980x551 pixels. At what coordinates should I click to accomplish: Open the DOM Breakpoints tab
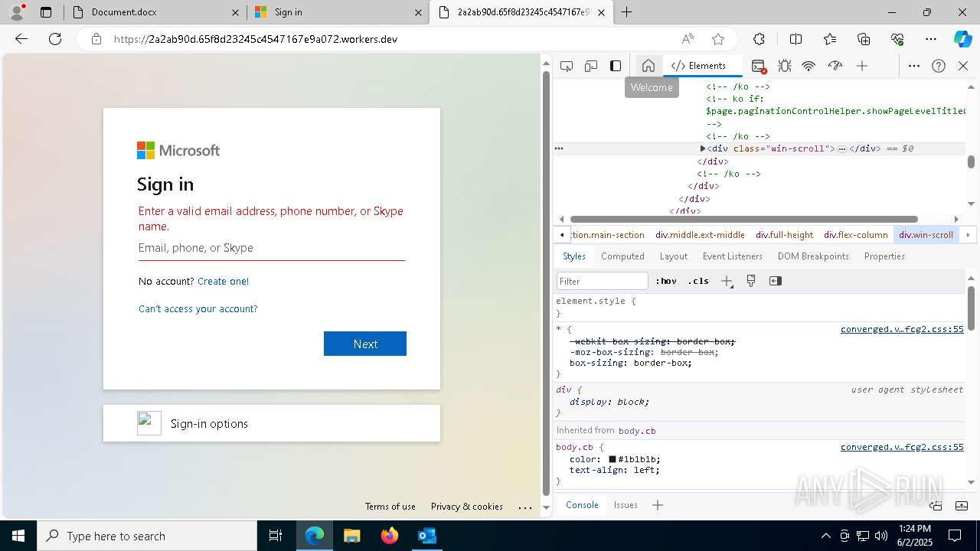tap(813, 256)
